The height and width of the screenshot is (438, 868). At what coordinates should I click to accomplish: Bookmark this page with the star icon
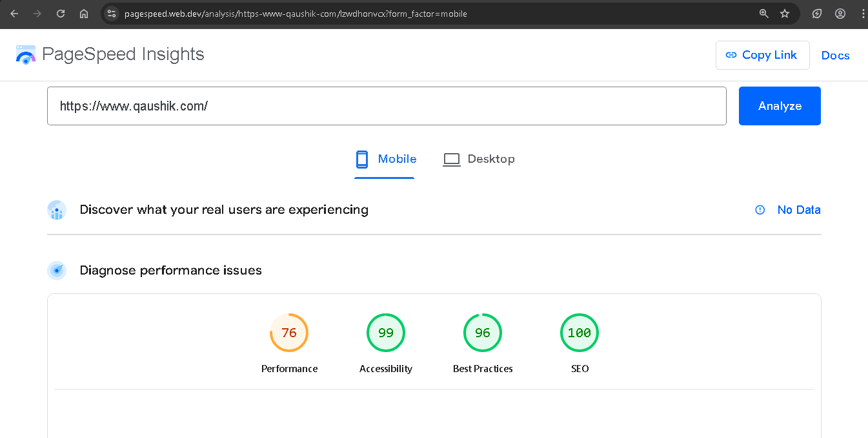point(785,14)
